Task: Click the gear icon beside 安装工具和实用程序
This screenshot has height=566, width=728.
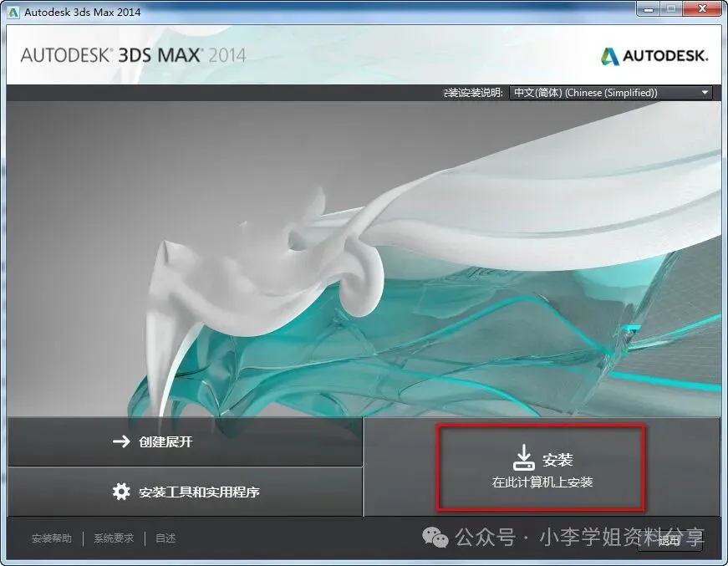Action: pyautogui.click(x=121, y=492)
